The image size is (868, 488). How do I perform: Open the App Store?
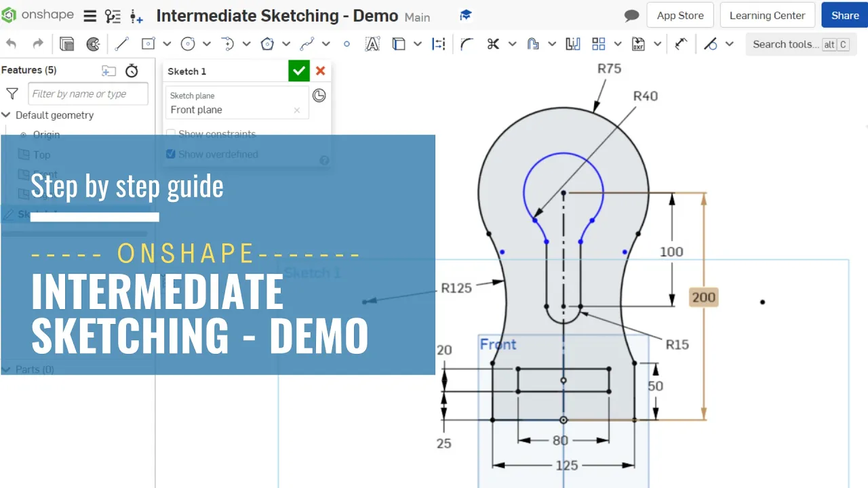[x=680, y=15]
